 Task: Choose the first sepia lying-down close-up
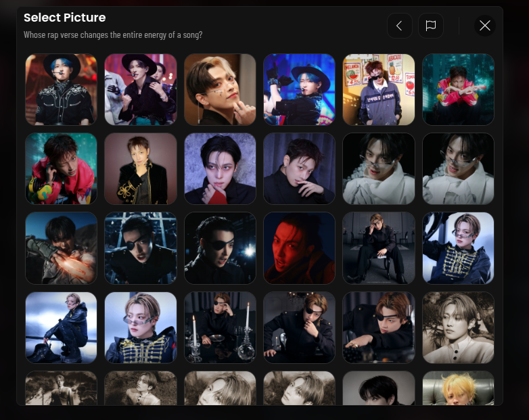(220, 388)
